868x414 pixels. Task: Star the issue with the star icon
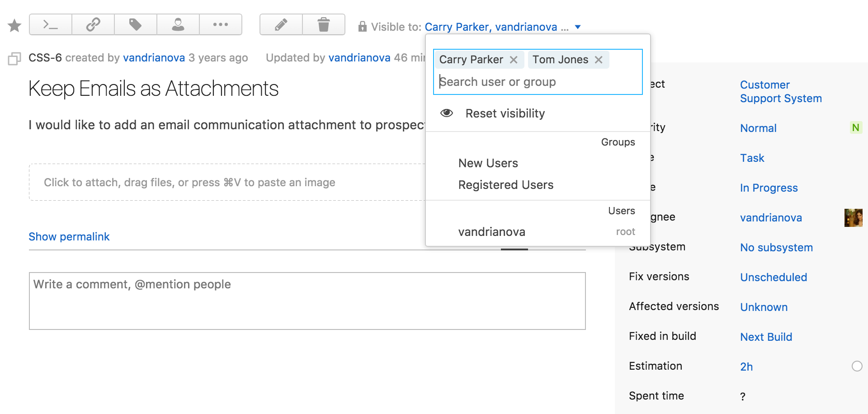click(14, 25)
